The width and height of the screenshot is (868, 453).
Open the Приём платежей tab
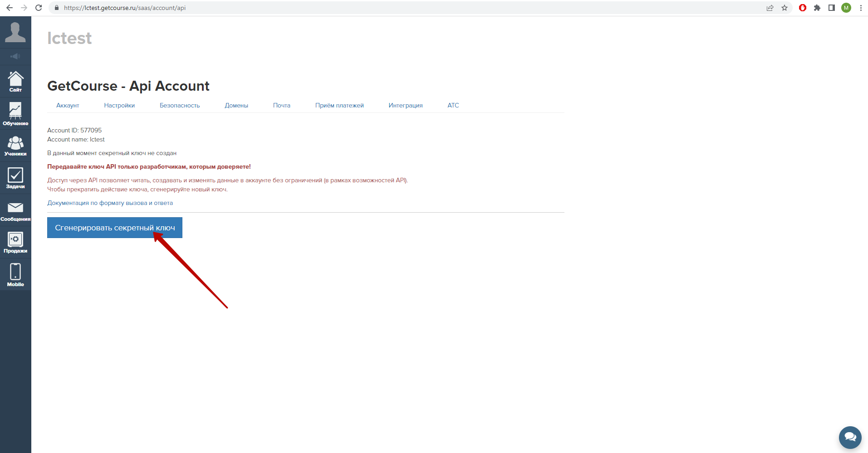[339, 105]
